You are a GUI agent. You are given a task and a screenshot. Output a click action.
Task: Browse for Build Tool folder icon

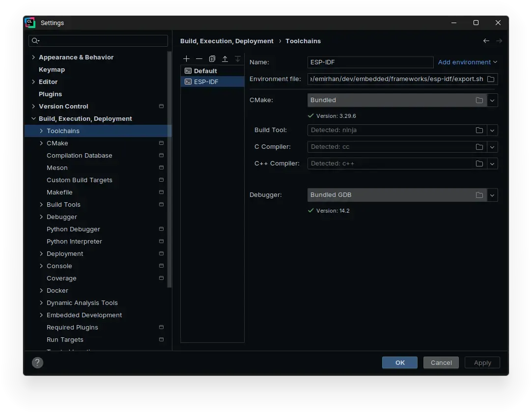click(479, 130)
